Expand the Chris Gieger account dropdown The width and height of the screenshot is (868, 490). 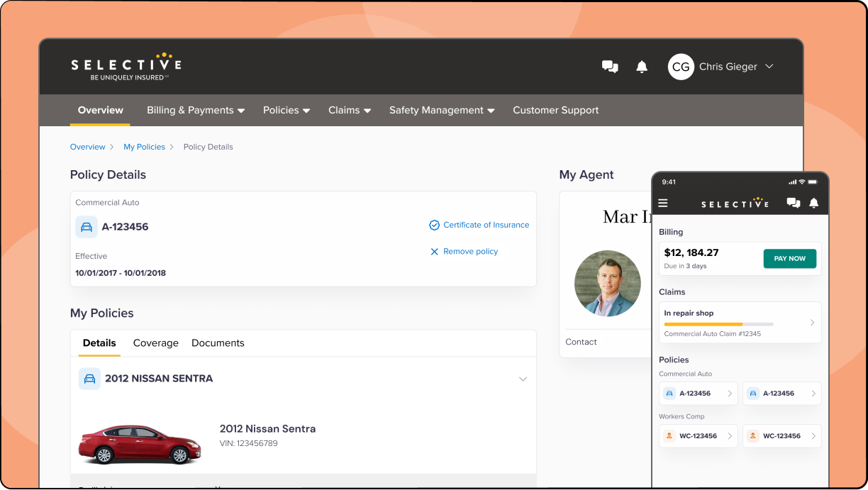click(x=769, y=67)
